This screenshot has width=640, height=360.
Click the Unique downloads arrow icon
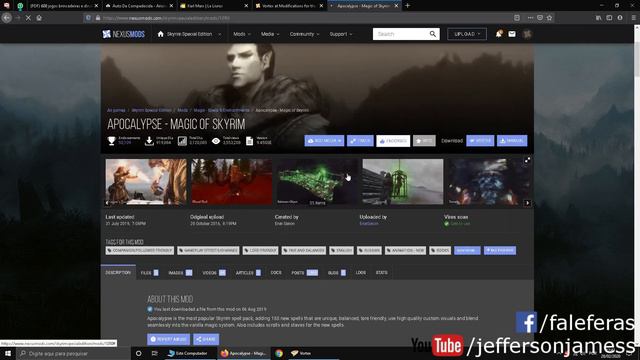click(x=149, y=141)
